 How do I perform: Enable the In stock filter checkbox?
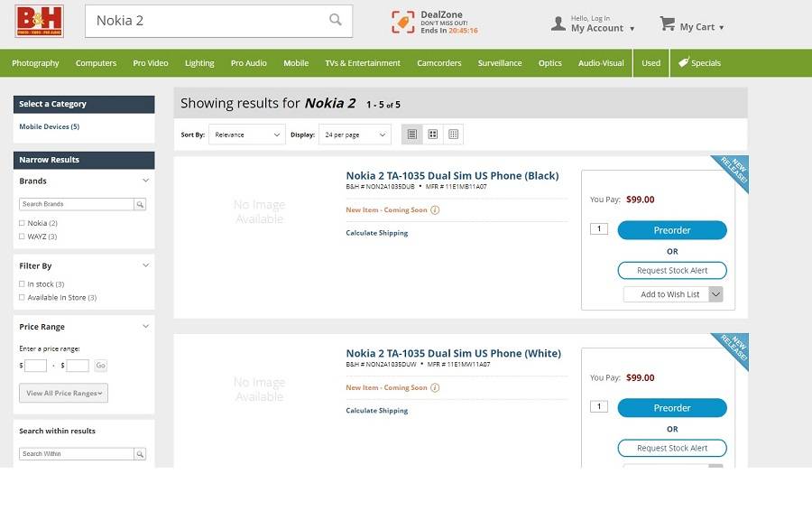(23, 284)
